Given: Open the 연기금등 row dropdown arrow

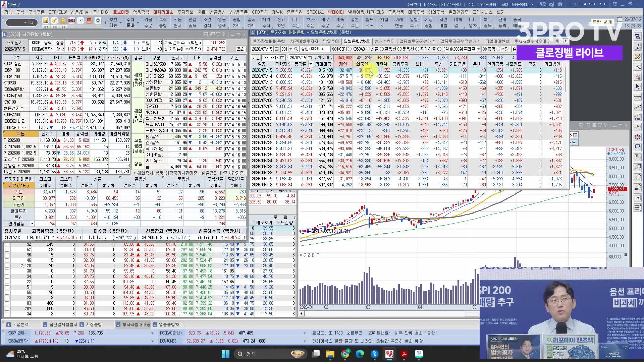Looking at the screenshot, I should point(32,224).
